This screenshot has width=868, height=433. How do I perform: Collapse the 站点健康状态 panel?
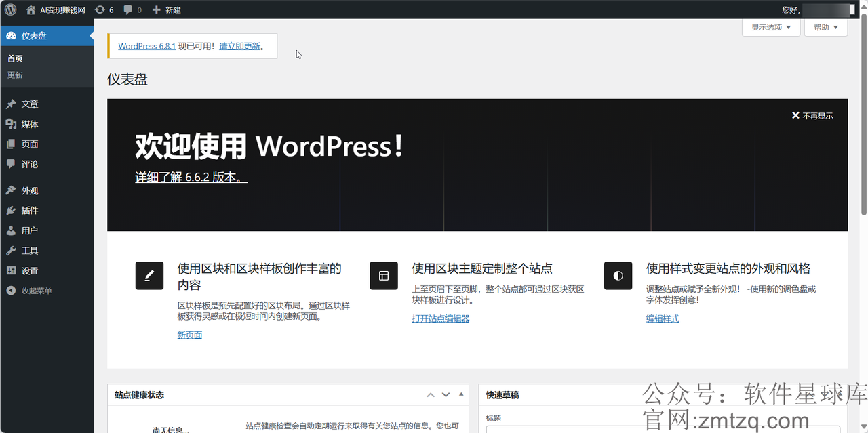coord(461,394)
